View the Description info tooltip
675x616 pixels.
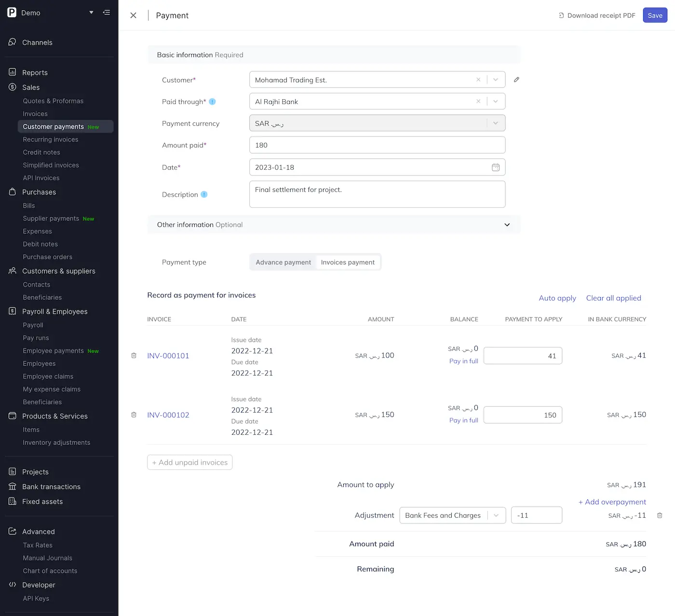pos(204,194)
